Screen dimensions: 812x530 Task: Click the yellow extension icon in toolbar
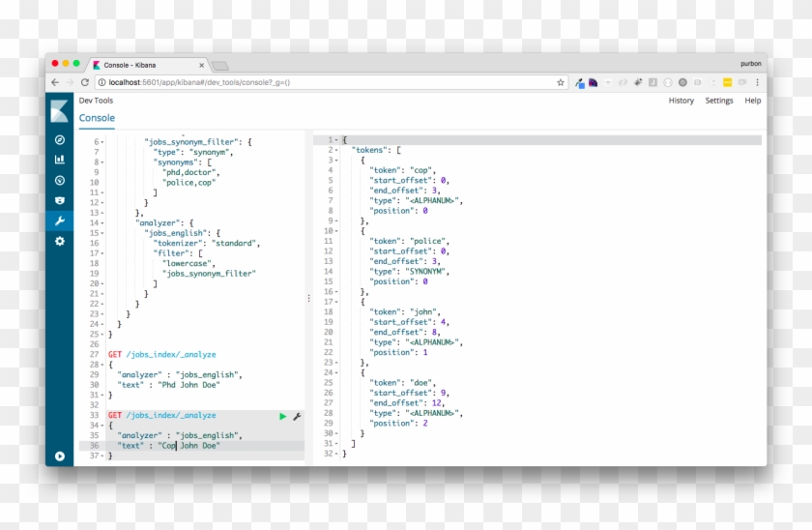728,82
